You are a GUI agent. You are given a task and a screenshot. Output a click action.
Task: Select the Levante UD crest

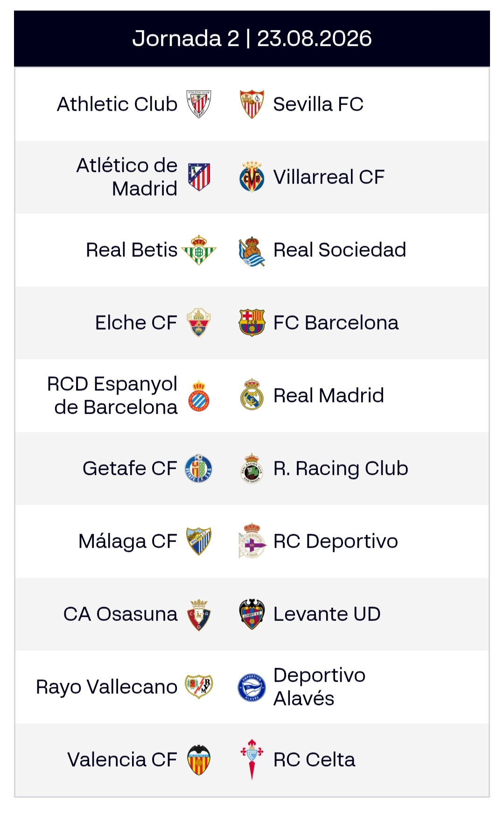point(252,614)
